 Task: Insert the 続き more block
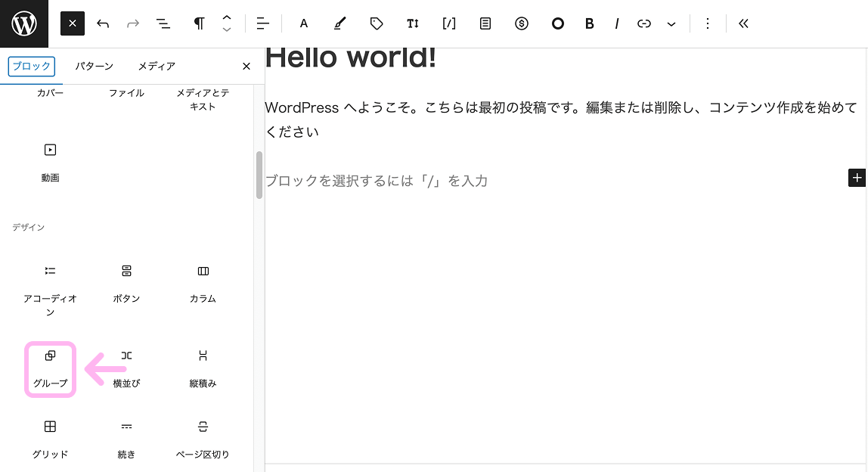click(126, 440)
